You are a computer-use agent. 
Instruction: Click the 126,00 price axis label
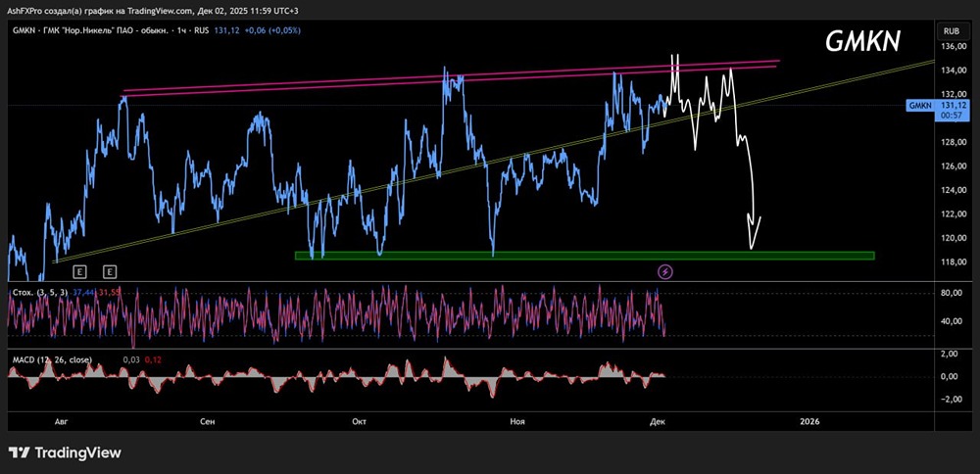[x=953, y=166]
